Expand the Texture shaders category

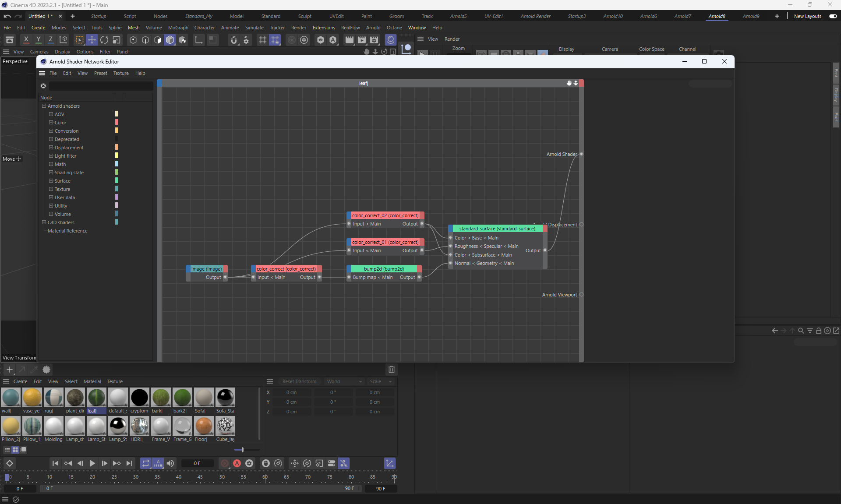pos(51,189)
